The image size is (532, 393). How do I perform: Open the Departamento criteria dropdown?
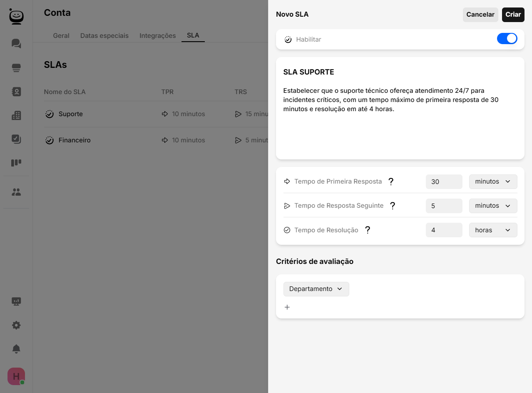click(x=316, y=289)
